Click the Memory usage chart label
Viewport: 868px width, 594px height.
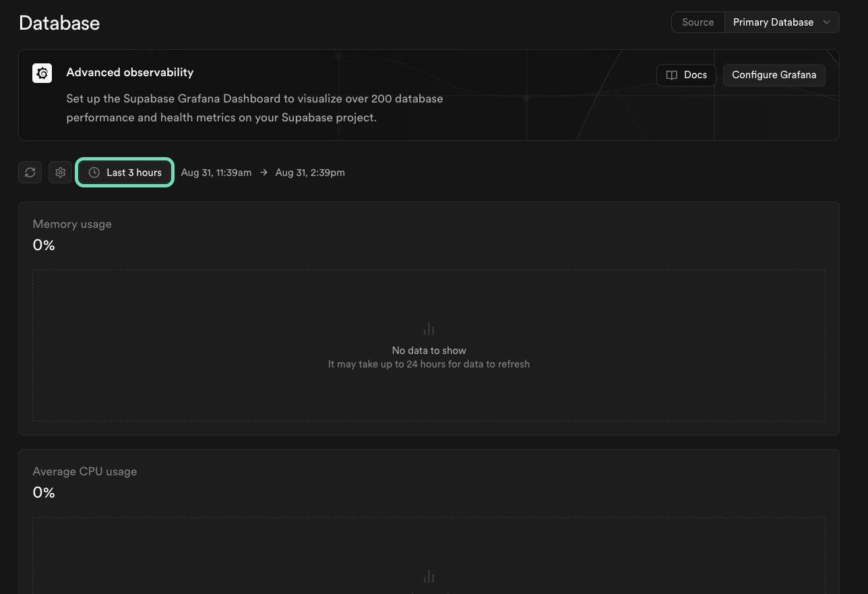coord(72,224)
